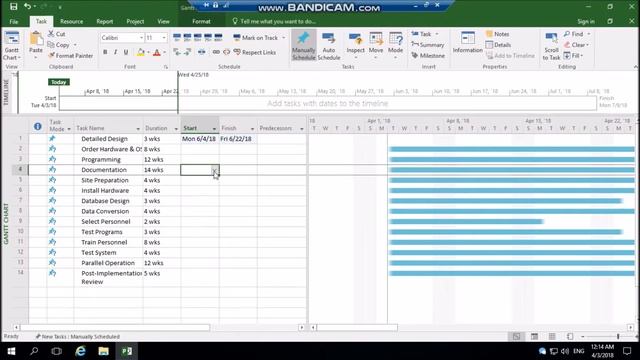The width and height of the screenshot is (640, 360).
Task: Toggle Manually Schedule pin button
Action: coord(304,46)
